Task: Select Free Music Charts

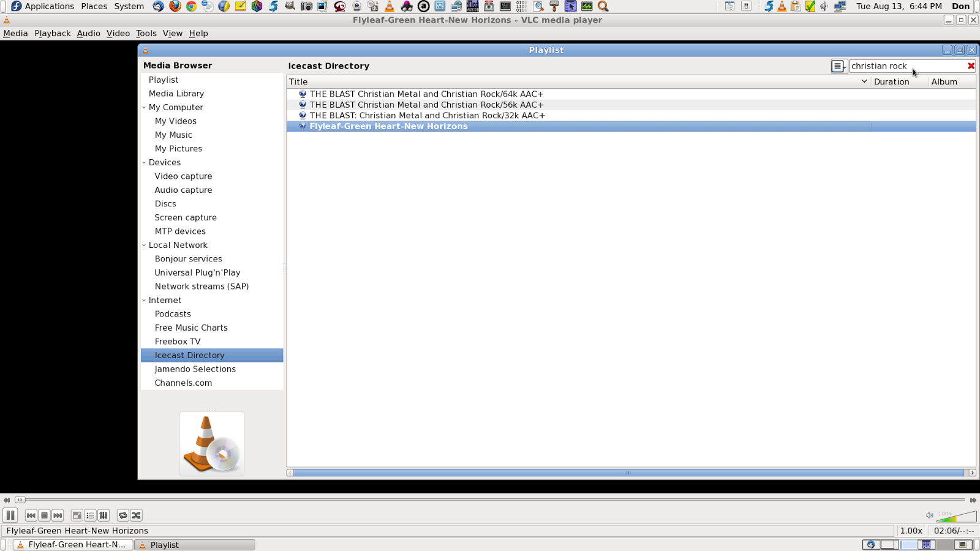Action: coord(191,328)
